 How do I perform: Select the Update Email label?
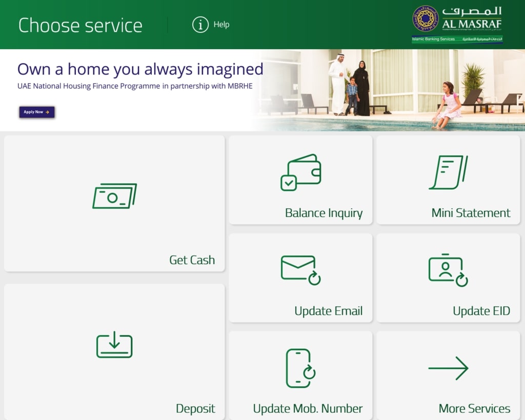point(328,311)
